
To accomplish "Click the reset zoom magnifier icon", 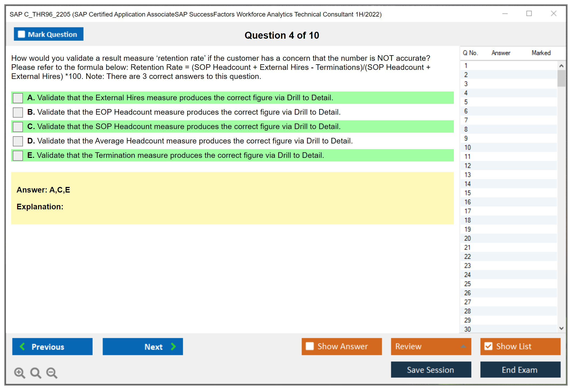I will tap(36, 373).
